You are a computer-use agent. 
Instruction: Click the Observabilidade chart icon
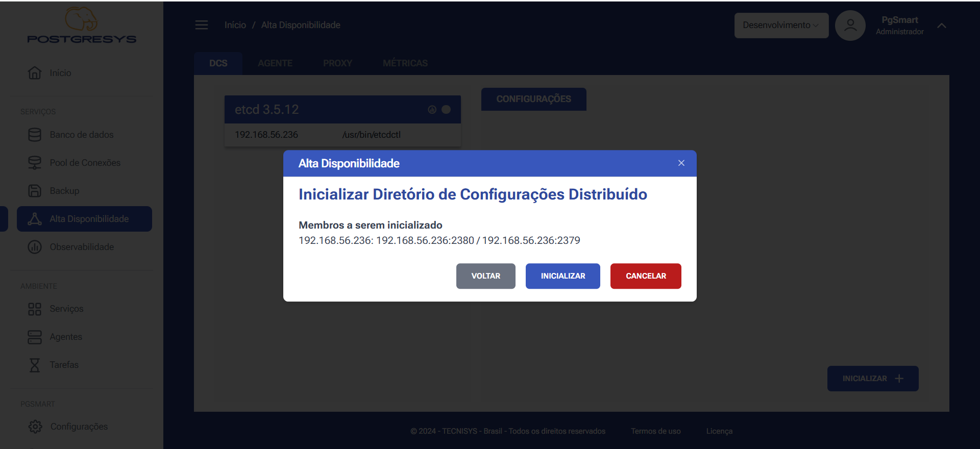pos(35,247)
